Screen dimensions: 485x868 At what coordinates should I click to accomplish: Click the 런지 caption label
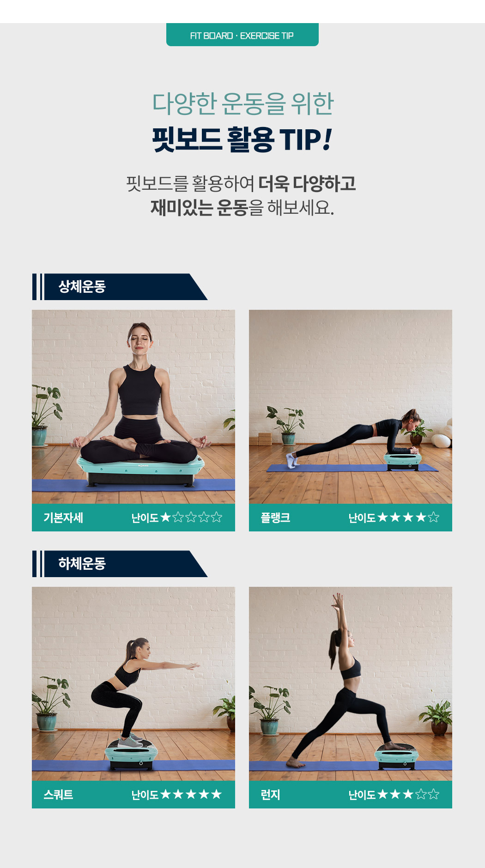point(270,795)
